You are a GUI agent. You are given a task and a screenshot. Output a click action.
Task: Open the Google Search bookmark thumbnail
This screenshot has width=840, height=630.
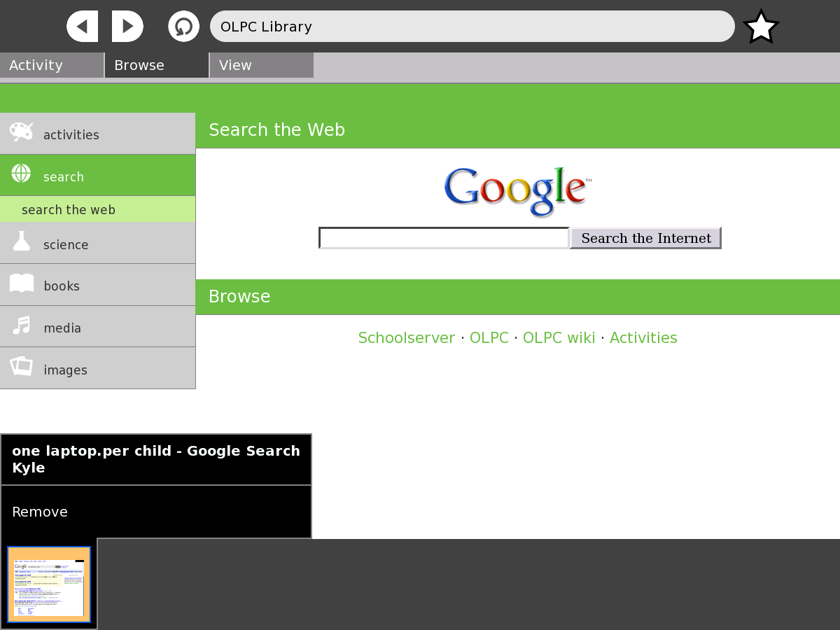point(49,584)
